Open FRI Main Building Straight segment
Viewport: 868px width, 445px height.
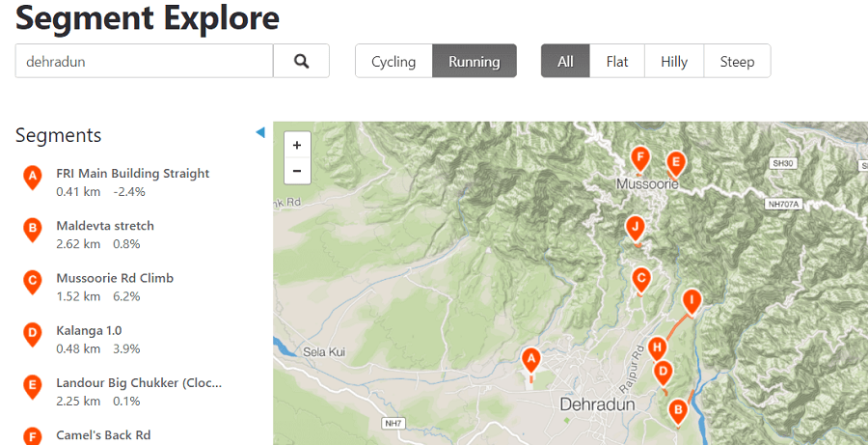(133, 174)
